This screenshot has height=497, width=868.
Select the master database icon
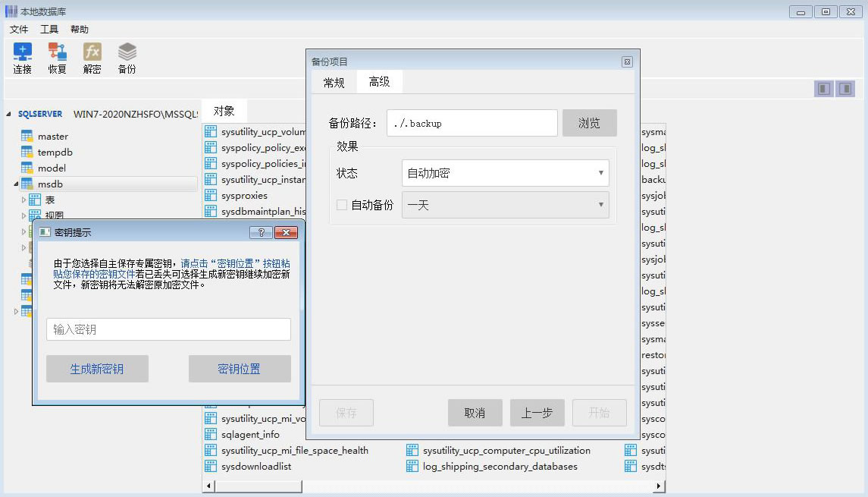click(27, 137)
